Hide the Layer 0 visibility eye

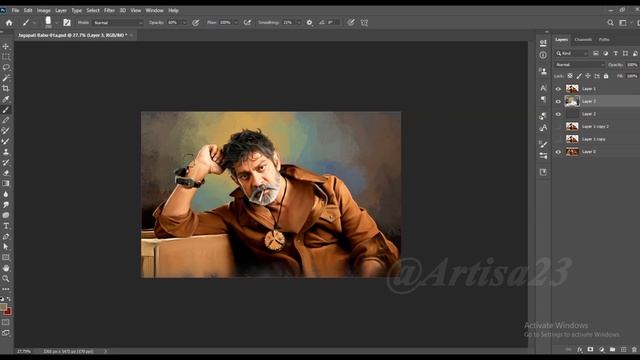[x=558, y=152]
